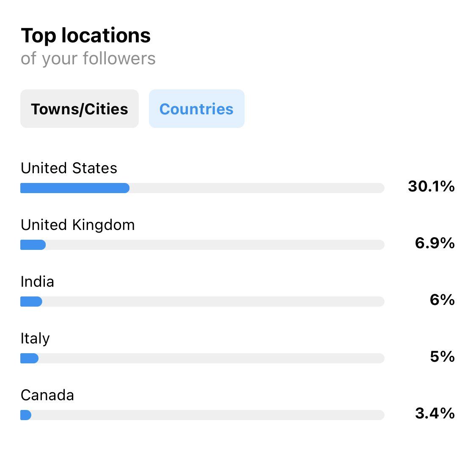Image resolution: width=476 pixels, height=454 pixels.
Task: Switch to the Towns/Cities tab
Action: click(x=80, y=109)
